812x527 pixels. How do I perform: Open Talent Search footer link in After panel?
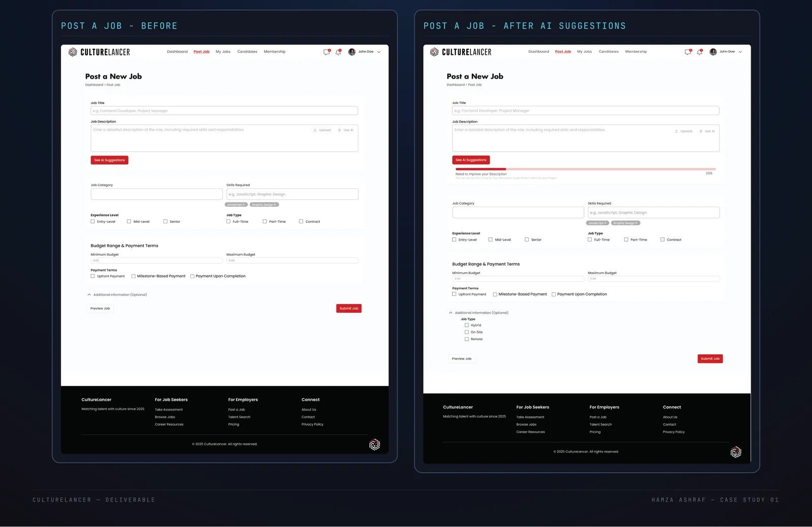point(600,424)
